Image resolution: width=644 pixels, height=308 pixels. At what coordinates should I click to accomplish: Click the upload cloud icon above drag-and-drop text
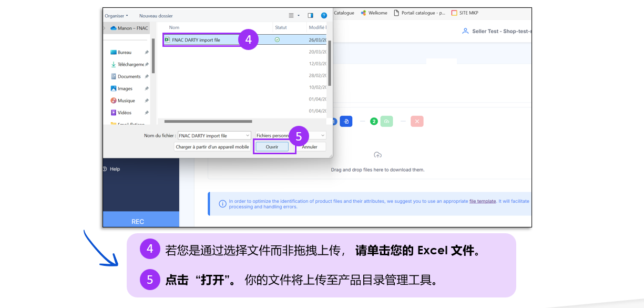pyautogui.click(x=377, y=155)
